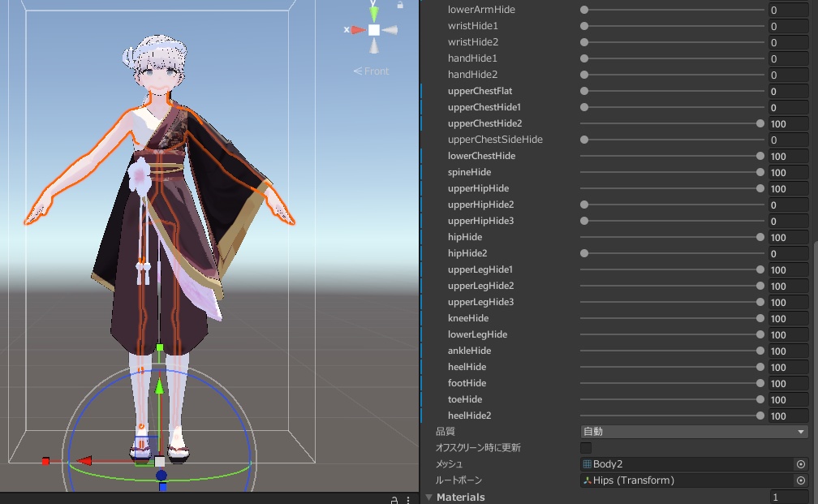Click the Hips (Transform) root bone field
Viewport: 818px width, 504px height.
[688, 480]
